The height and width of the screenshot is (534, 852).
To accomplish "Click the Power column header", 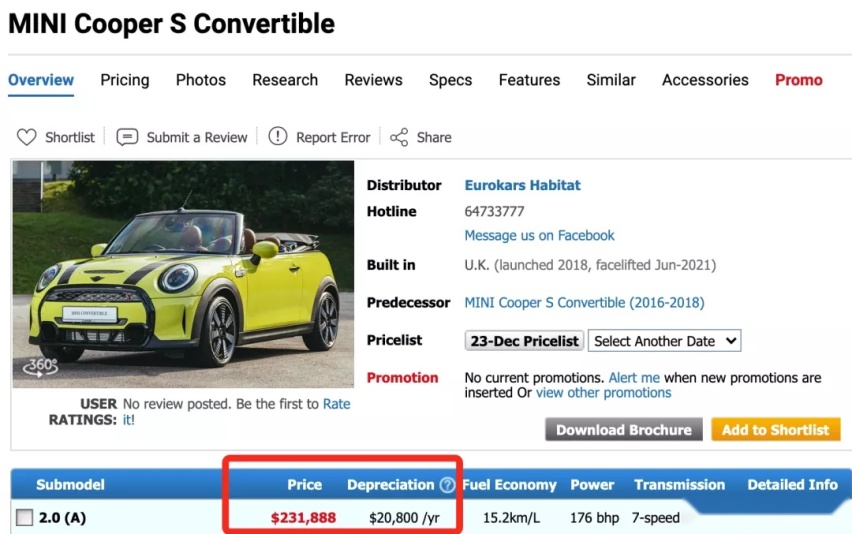I will 592,485.
